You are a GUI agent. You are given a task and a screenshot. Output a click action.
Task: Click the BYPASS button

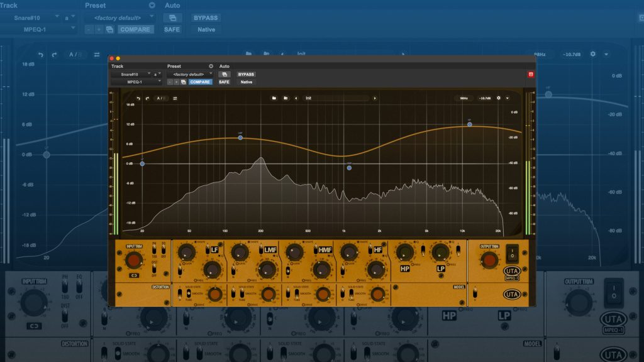tap(246, 74)
